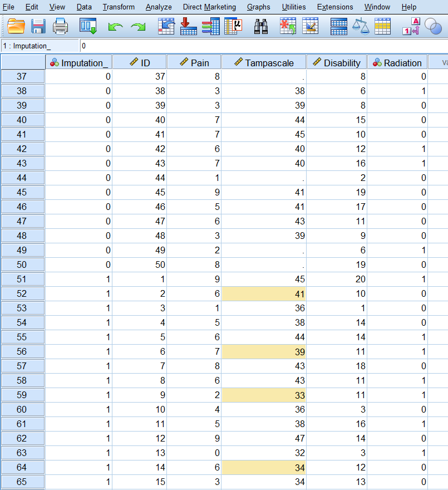The image size is (448, 490).
Task: Click the Print toolbar icon
Action: [x=60, y=26]
